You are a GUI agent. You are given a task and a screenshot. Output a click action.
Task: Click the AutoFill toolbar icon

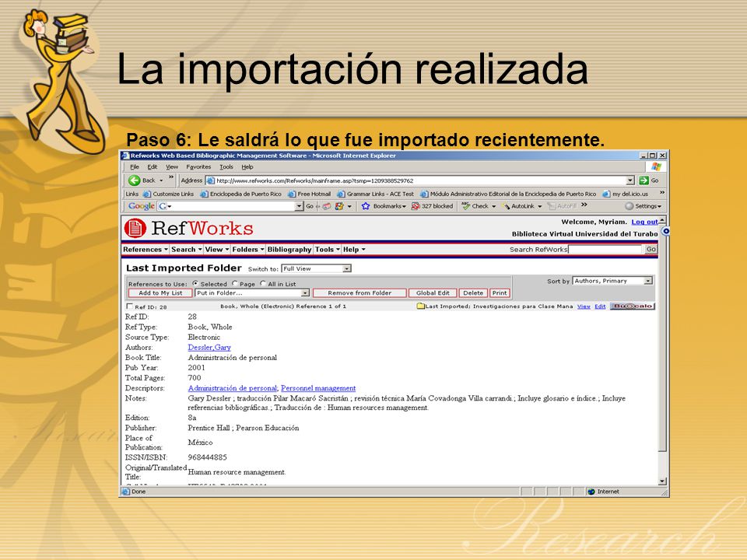[x=552, y=206]
